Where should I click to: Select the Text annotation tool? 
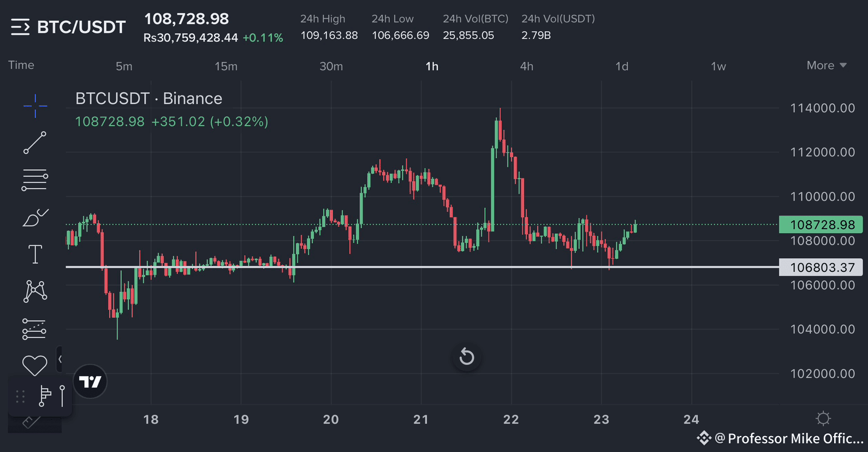[35, 254]
